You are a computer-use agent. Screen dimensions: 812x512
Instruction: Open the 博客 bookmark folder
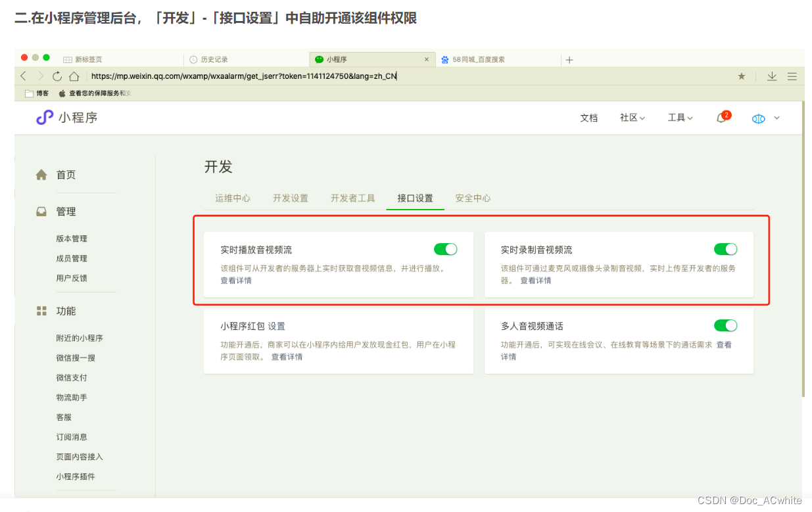click(x=37, y=93)
